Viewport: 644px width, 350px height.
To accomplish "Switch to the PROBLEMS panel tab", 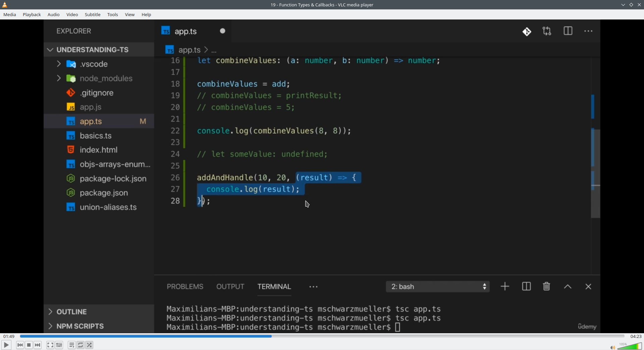I will (185, 287).
